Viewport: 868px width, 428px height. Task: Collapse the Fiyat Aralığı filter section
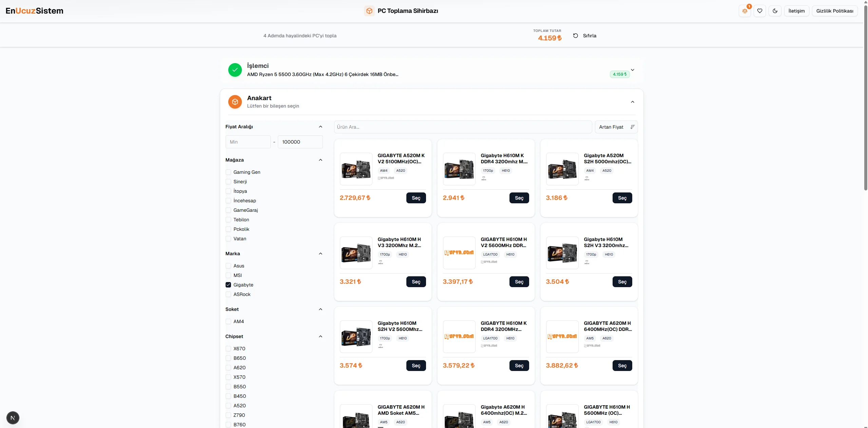click(x=321, y=127)
